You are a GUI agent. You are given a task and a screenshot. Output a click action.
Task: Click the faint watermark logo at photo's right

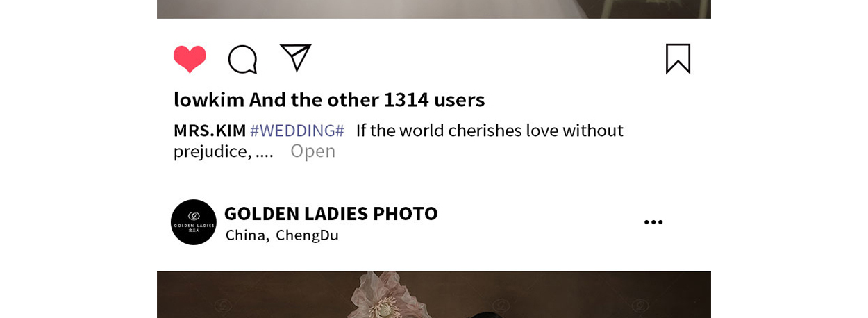click(x=640, y=305)
